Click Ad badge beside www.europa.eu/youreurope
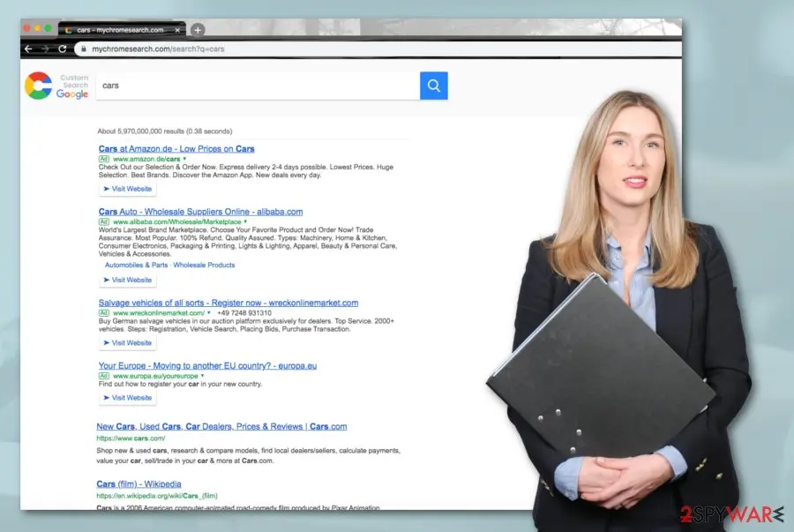The width and height of the screenshot is (794, 532). tap(104, 376)
